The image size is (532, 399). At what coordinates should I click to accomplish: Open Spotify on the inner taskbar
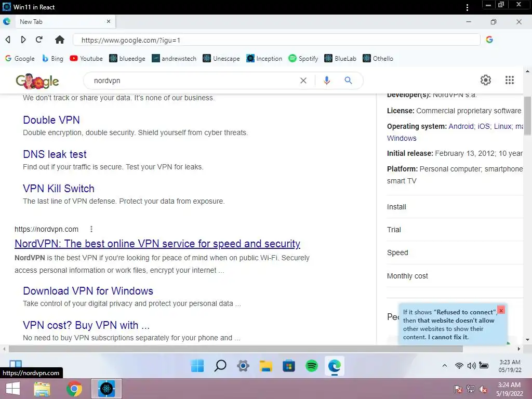point(312,366)
